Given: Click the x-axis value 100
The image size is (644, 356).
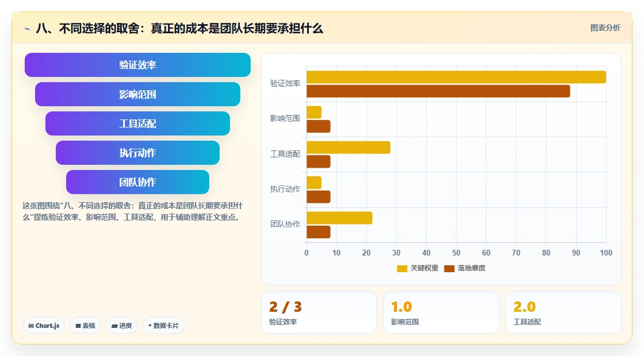Looking at the screenshot, I should [x=606, y=253].
